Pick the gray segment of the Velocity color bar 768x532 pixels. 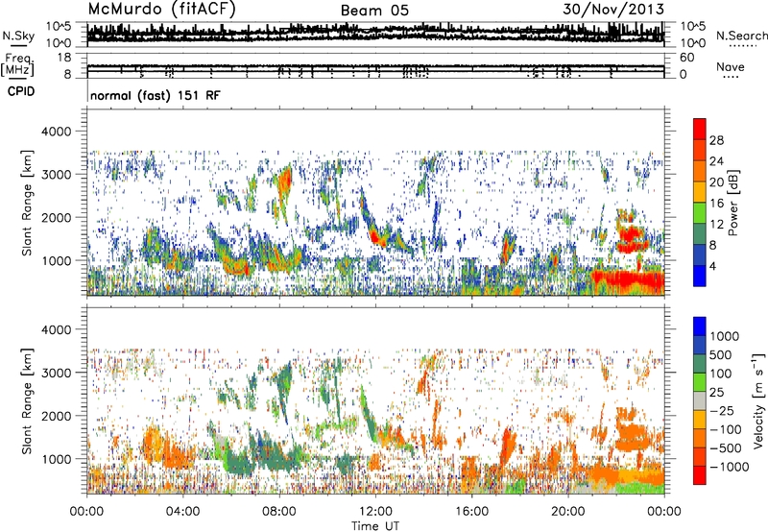click(x=700, y=401)
